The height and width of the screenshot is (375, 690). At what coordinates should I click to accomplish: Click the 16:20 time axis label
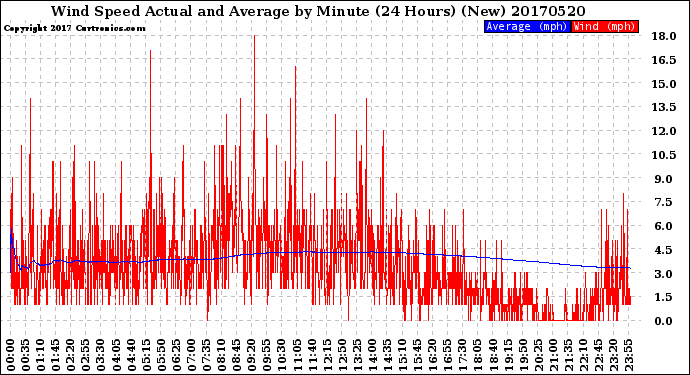point(433,355)
